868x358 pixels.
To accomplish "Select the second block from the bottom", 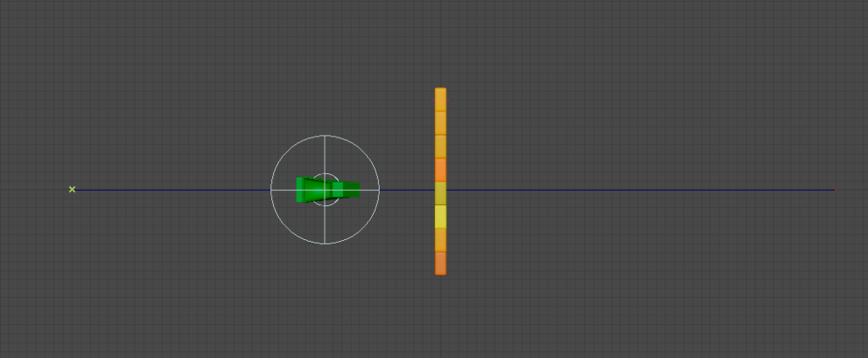I will [441, 239].
